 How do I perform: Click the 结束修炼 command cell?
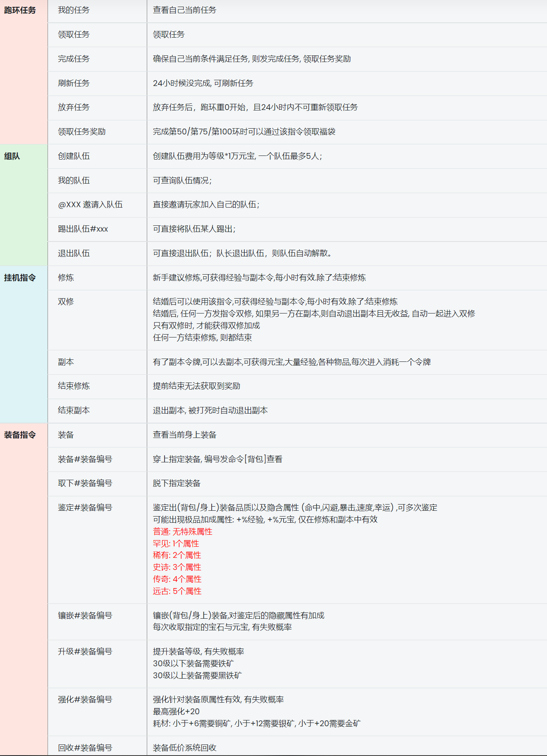point(97,387)
